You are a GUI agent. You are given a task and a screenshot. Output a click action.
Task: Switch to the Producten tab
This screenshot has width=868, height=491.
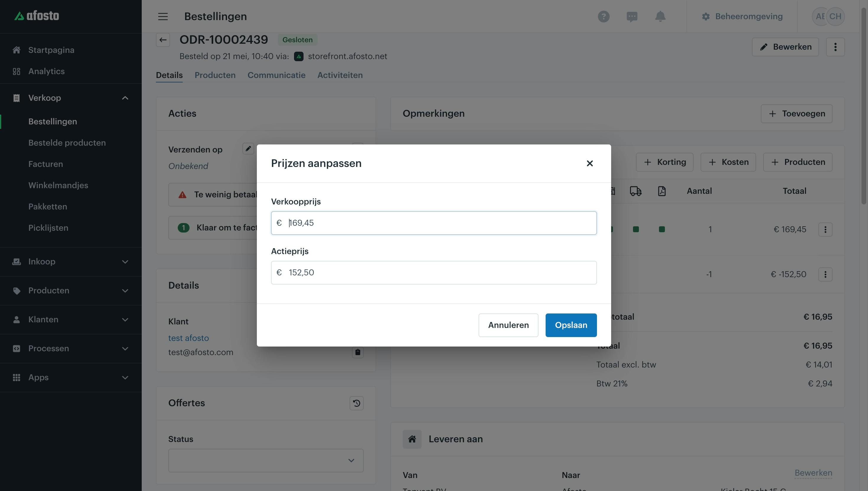tap(215, 75)
